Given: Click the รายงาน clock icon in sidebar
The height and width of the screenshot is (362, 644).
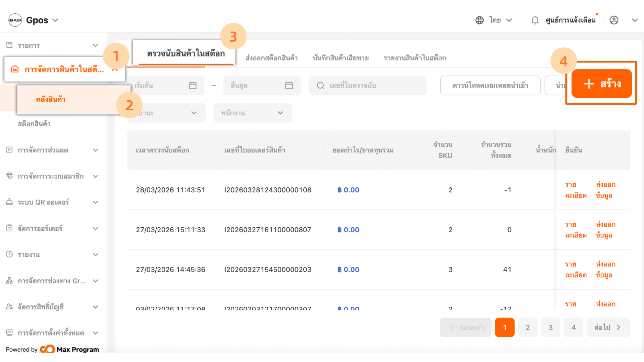Looking at the screenshot, I should click(9, 254).
